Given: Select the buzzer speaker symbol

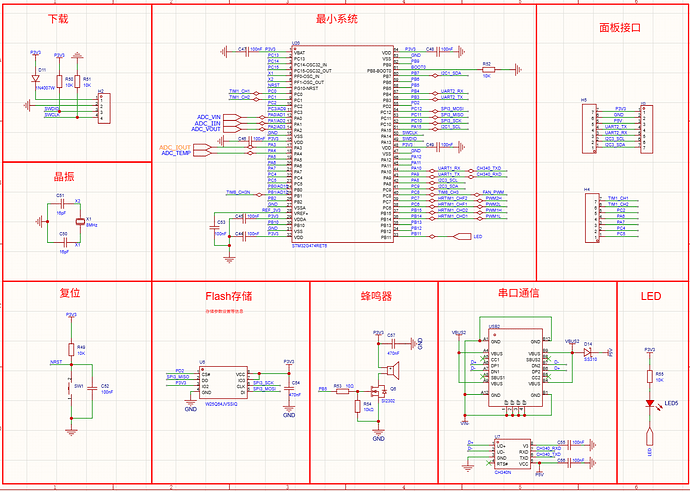Looking at the screenshot, I should click(392, 370).
